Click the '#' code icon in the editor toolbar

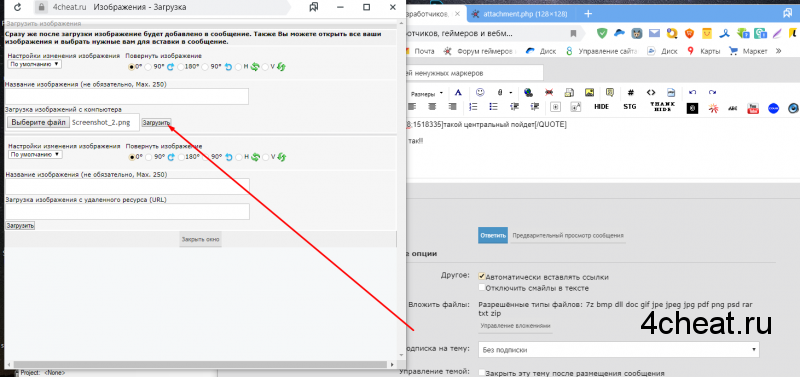[x=631, y=92]
